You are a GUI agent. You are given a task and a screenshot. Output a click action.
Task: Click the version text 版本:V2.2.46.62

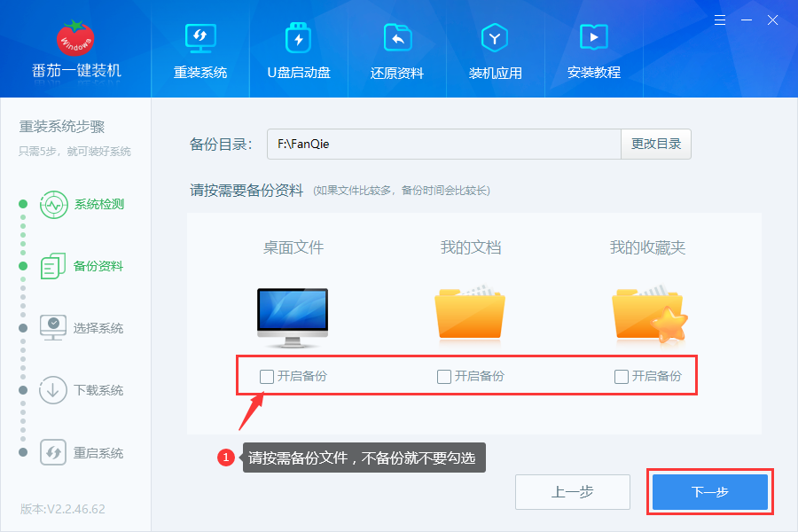[x=63, y=509]
